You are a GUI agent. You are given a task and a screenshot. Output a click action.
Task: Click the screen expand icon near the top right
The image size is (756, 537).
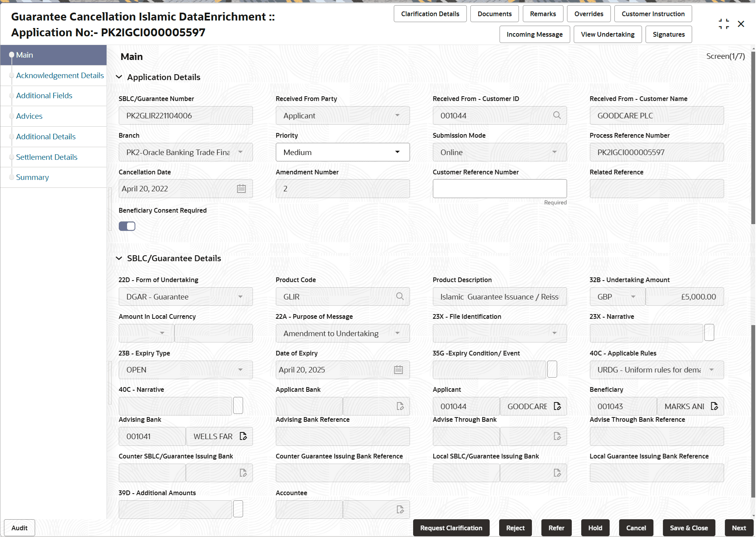tap(724, 24)
